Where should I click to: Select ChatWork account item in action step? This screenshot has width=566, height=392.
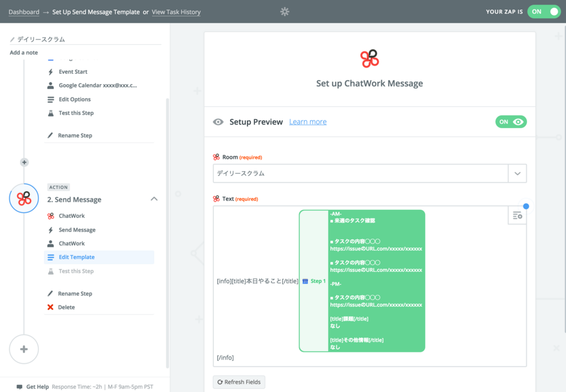click(72, 244)
